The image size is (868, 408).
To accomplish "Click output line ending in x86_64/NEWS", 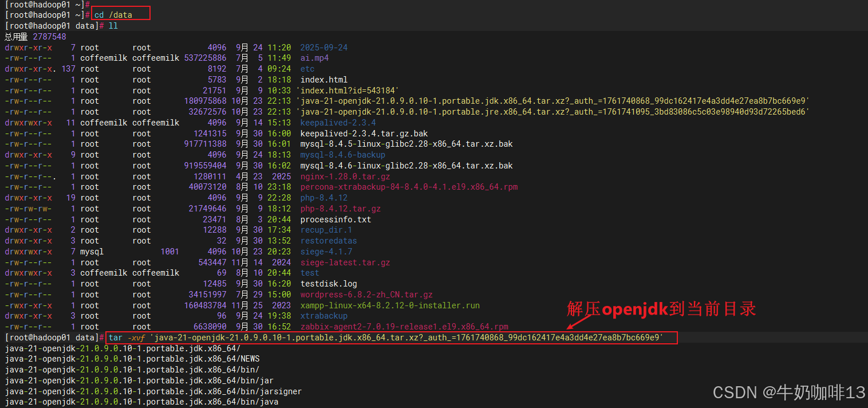I will point(132,359).
